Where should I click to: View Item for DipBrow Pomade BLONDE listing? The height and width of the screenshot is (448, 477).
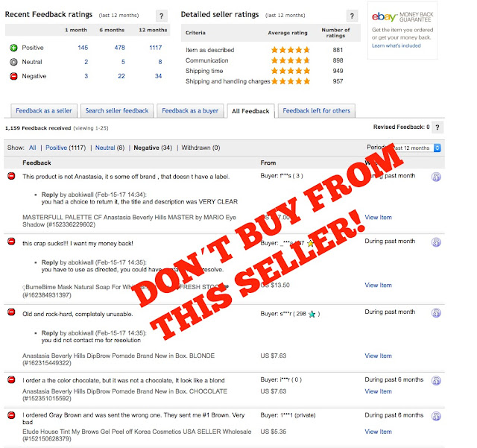[378, 356]
